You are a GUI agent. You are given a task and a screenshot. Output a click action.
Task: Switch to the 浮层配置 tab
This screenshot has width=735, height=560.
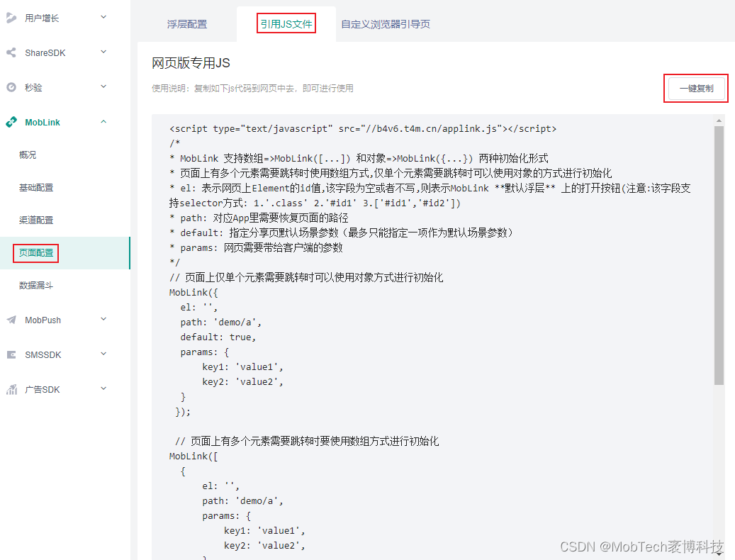(x=186, y=23)
